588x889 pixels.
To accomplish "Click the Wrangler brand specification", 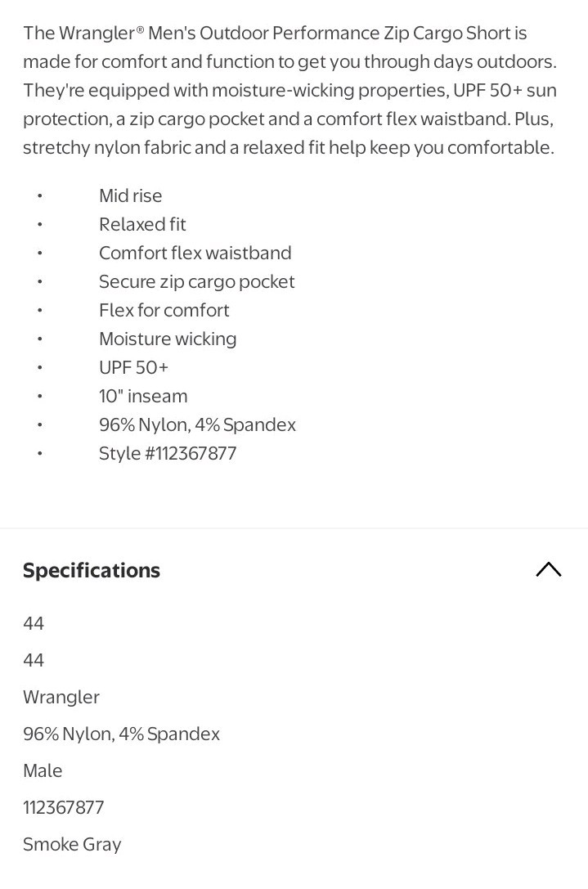I will 61,698.
